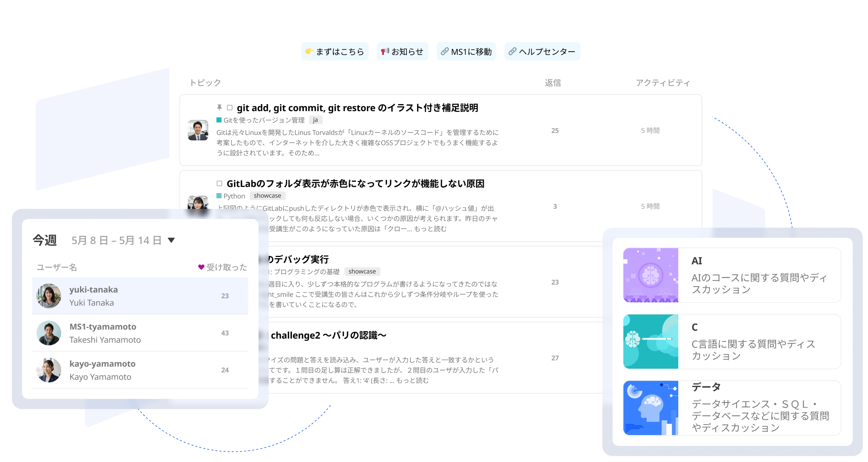This screenshot has height=462, width=868.
Task: Open the GitLabのフォルダ表示 topic title
Action: click(x=355, y=183)
